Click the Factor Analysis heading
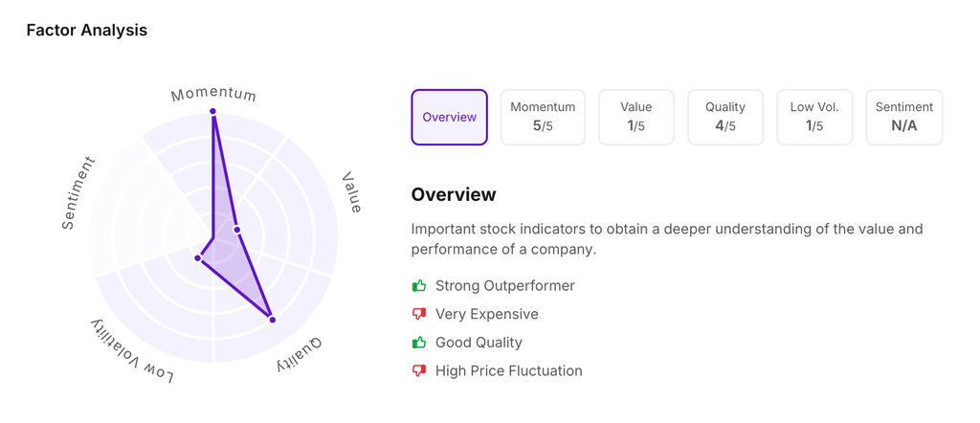 [87, 30]
